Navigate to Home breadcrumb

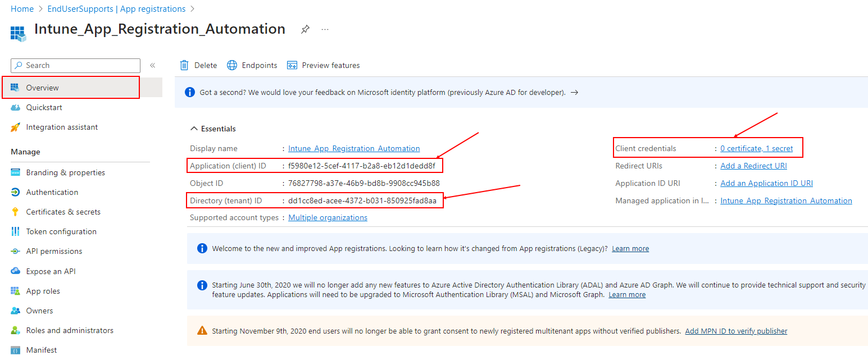point(22,9)
